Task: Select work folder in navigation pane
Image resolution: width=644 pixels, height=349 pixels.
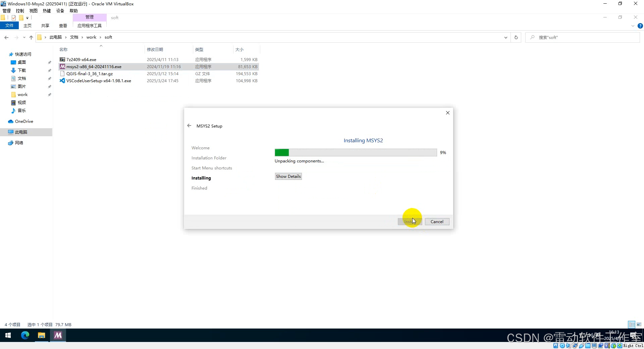Action: 22,94
